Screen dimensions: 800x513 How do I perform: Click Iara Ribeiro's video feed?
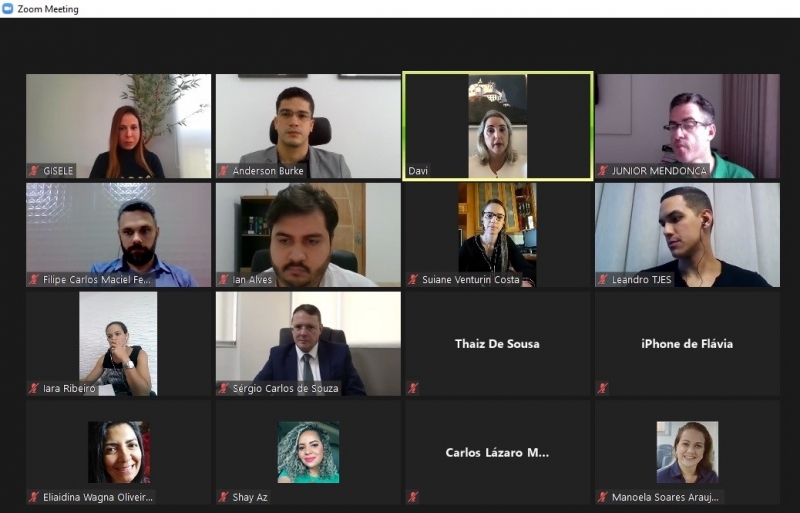tap(118, 344)
